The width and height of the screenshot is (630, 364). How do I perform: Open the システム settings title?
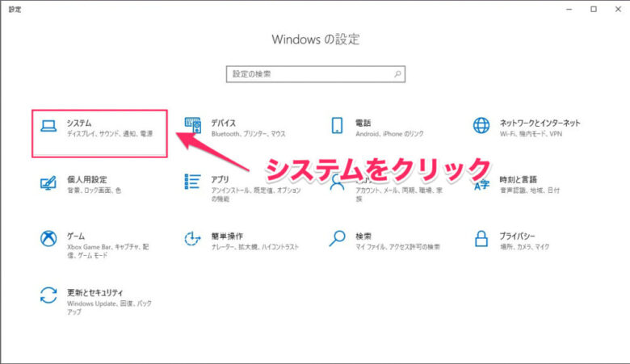point(79,123)
